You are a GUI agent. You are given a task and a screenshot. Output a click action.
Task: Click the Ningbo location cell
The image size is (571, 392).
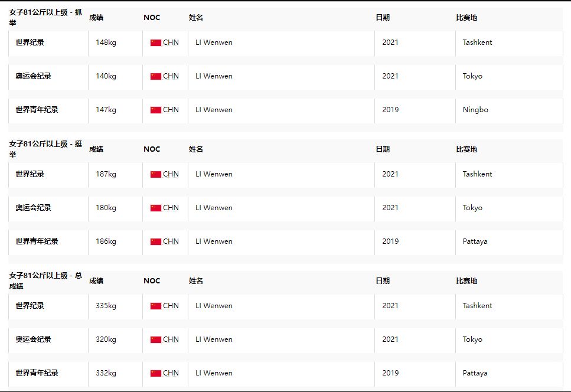coord(475,110)
